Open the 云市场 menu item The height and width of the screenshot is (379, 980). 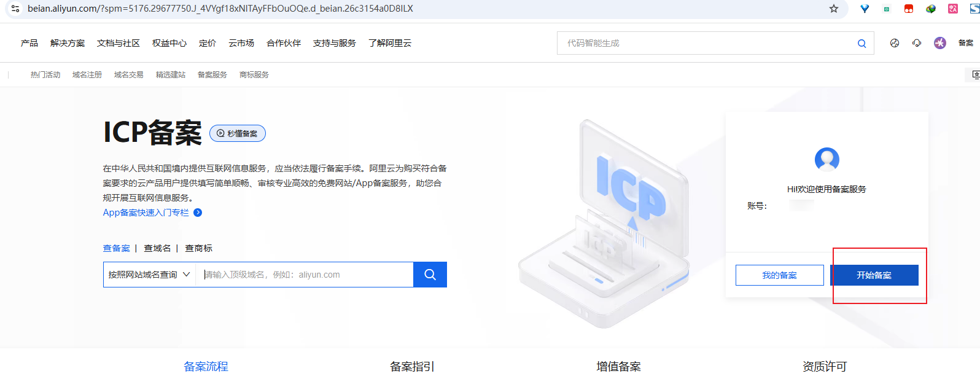[241, 43]
